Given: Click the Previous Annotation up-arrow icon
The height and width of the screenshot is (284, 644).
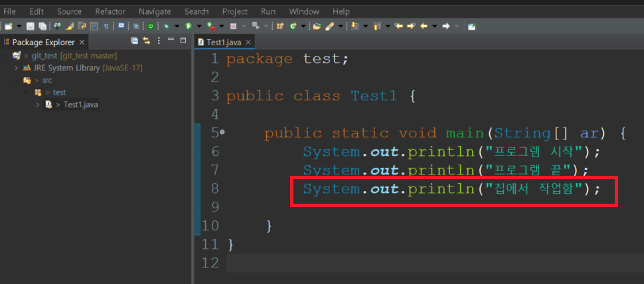Looking at the screenshot, I should click(377, 27).
